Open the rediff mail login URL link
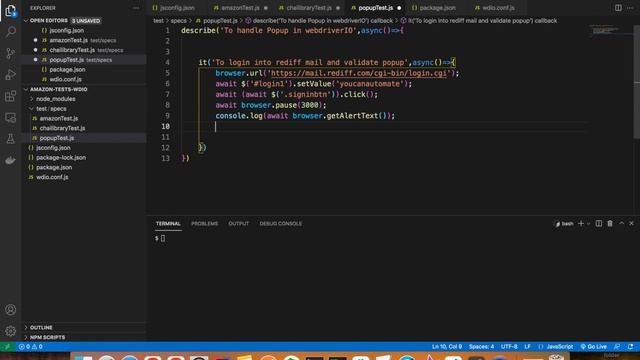Image resolution: width=640 pixels, height=360 pixels. click(359, 73)
